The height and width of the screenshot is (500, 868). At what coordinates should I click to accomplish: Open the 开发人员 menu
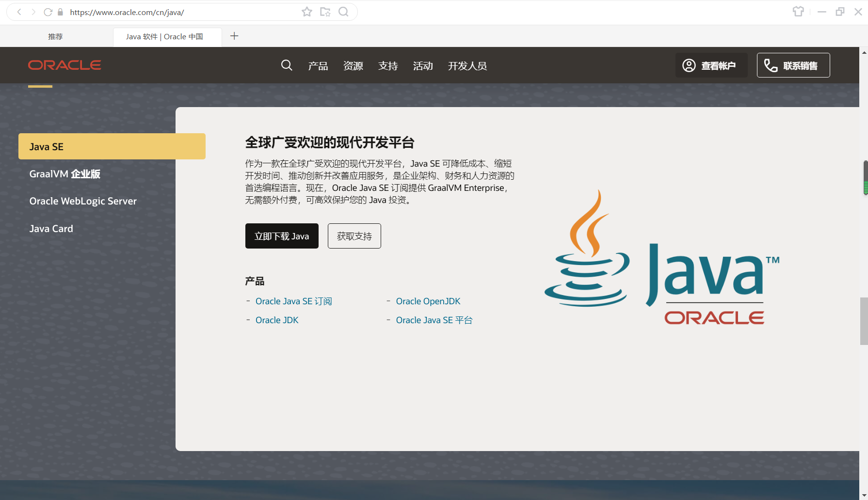coord(467,66)
